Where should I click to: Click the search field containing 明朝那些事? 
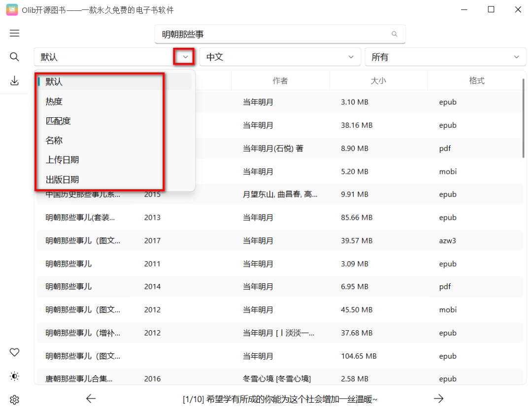(280, 34)
